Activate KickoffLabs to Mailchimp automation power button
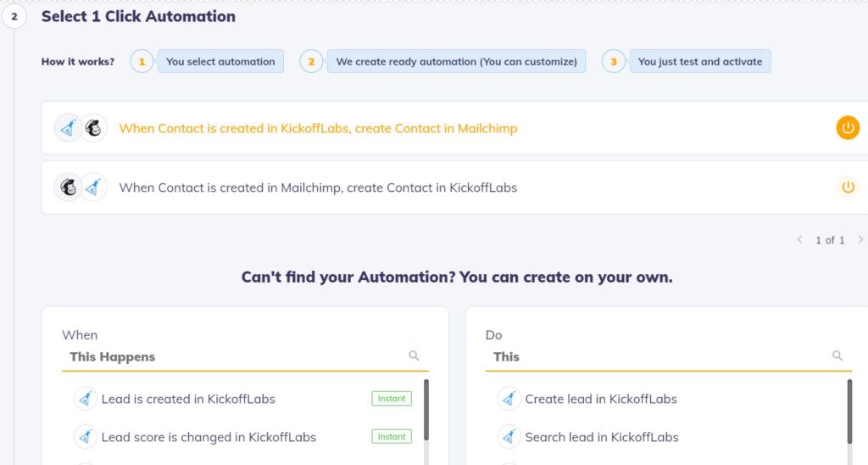The width and height of the screenshot is (868, 465). [848, 128]
